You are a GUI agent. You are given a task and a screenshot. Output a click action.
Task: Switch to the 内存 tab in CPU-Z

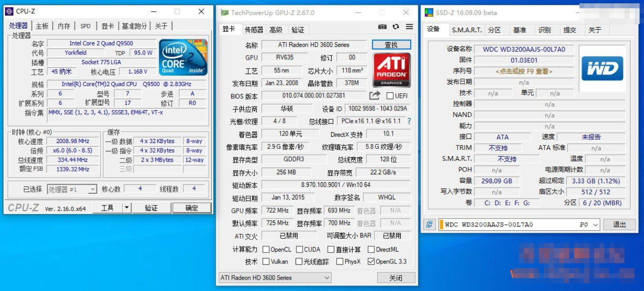[x=64, y=26]
